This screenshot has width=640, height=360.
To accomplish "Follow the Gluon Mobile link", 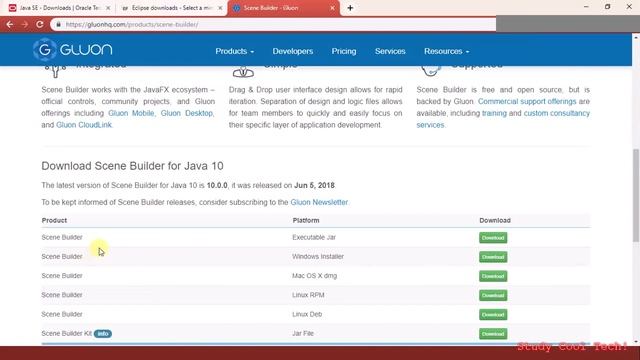I will click(x=131, y=113).
